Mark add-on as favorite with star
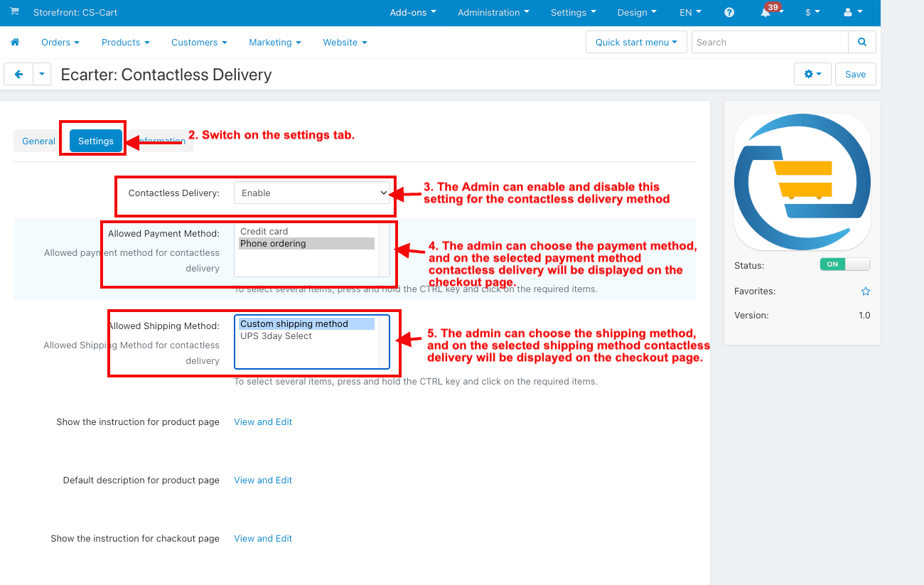The width and height of the screenshot is (924, 585). (865, 291)
